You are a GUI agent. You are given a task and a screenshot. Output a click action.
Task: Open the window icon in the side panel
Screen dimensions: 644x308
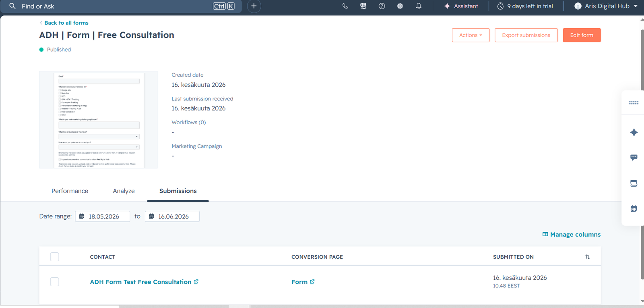coord(634,183)
